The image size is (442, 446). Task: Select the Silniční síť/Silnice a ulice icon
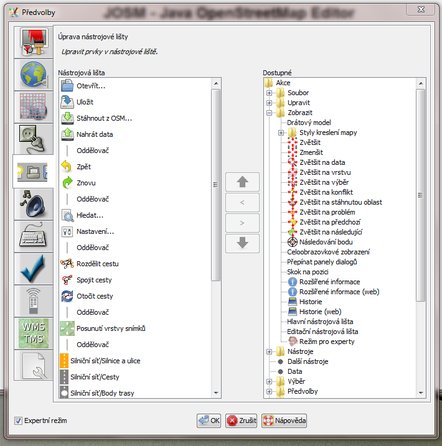coord(64,361)
